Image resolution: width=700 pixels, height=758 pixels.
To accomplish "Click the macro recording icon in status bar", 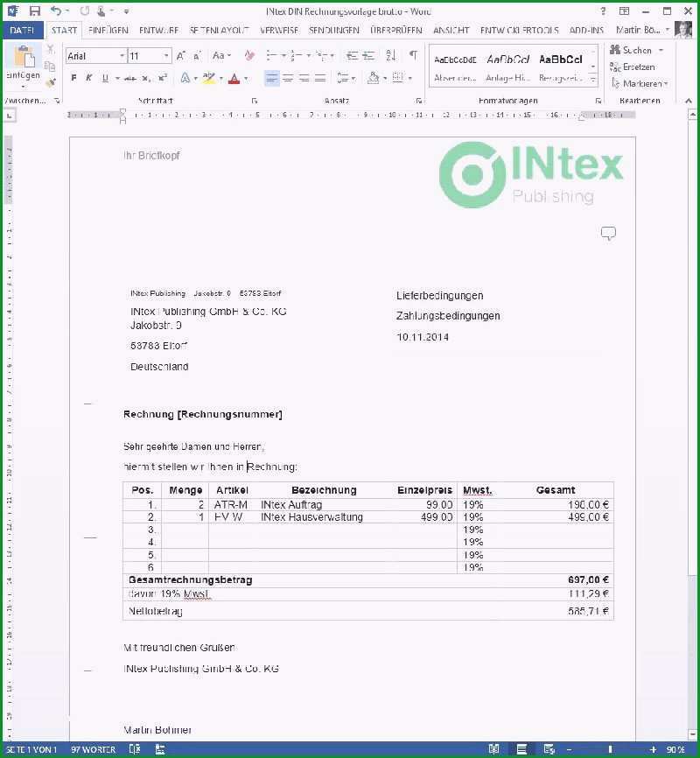I will click(x=160, y=749).
